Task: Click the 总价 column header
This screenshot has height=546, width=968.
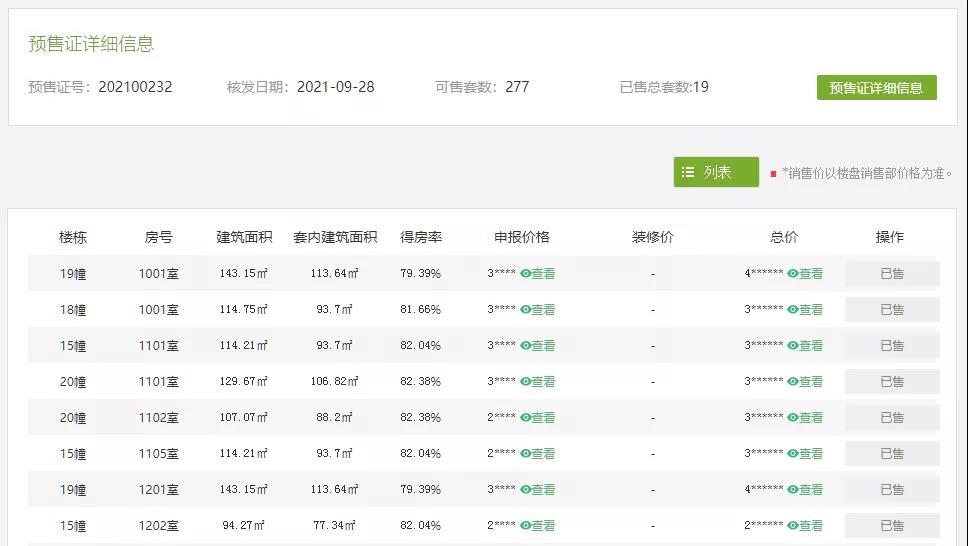Action: click(784, 237)
